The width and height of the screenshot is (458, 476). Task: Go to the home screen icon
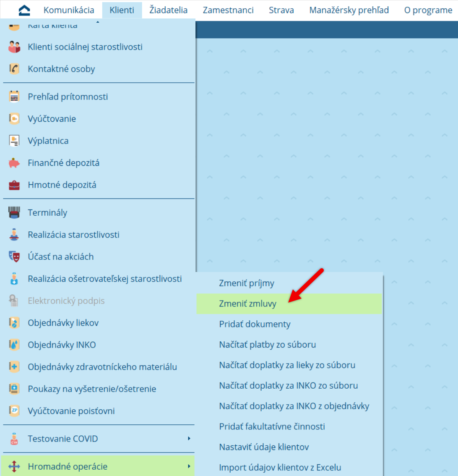[x=24, y=10]
